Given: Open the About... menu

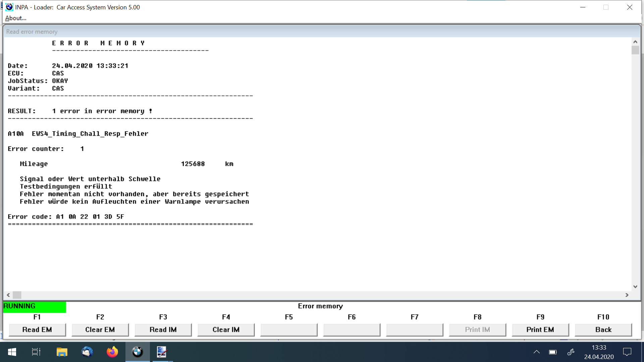Looking at the screenshot, I should pyautogui.click(x=15, y=18).
